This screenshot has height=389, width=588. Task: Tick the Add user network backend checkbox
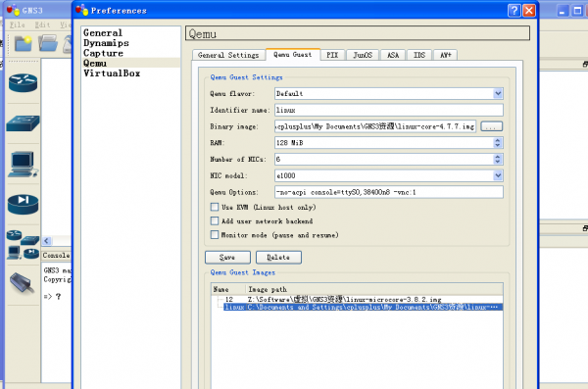click(215, 220)
